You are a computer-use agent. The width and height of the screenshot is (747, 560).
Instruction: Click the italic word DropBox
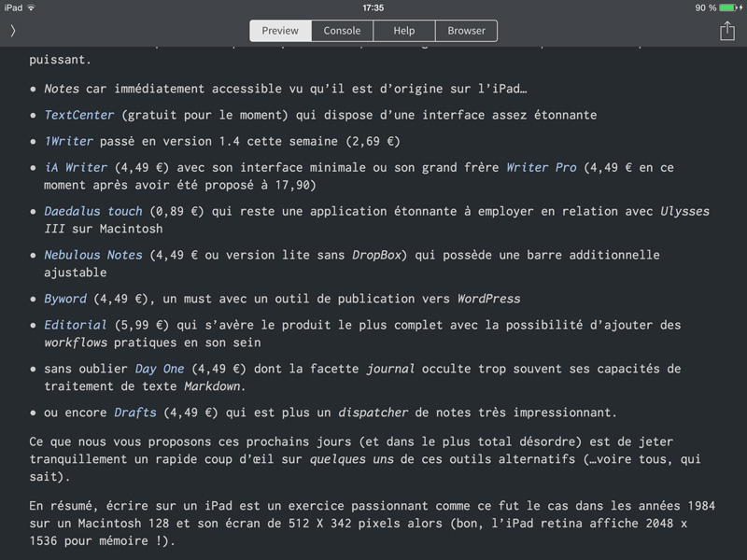tap(377, 255)
